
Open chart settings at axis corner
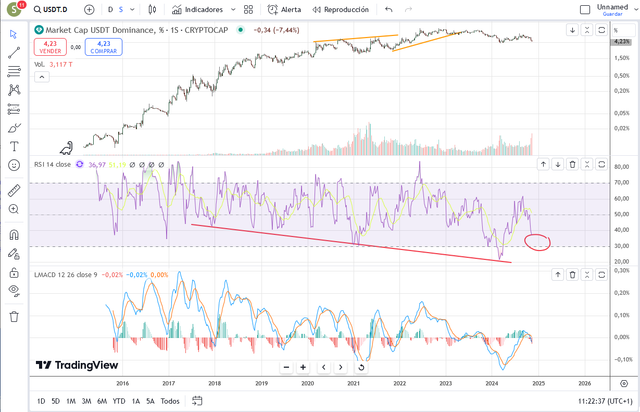[x=624, y=383]
